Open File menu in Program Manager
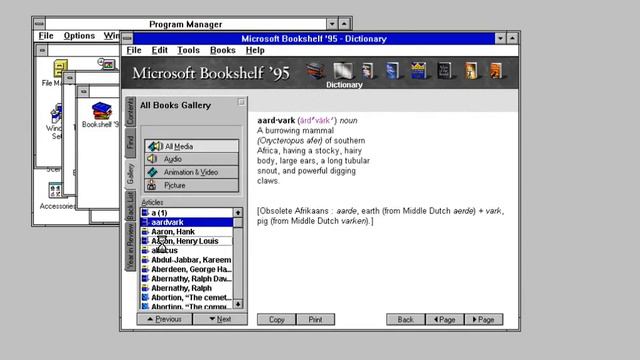This screenshot has width=640, height=360. coord(46,36)
